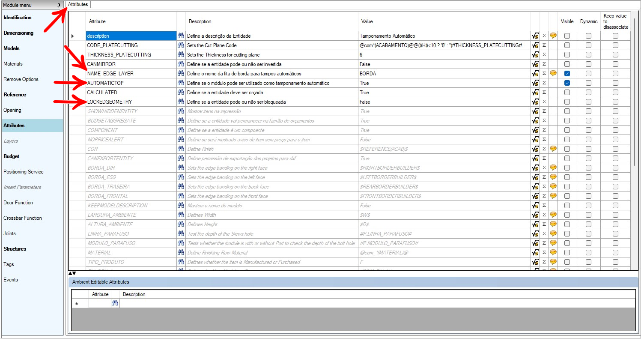Click the sigma icon in CANMIRROR row
The width and height of the screenshot is (644, 341).
tap(544, 64)
